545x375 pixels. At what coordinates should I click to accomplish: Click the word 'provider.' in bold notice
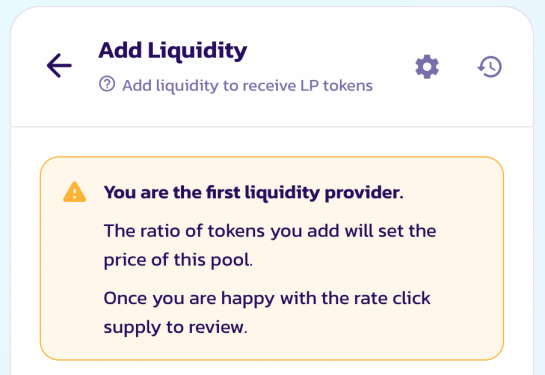364,193
